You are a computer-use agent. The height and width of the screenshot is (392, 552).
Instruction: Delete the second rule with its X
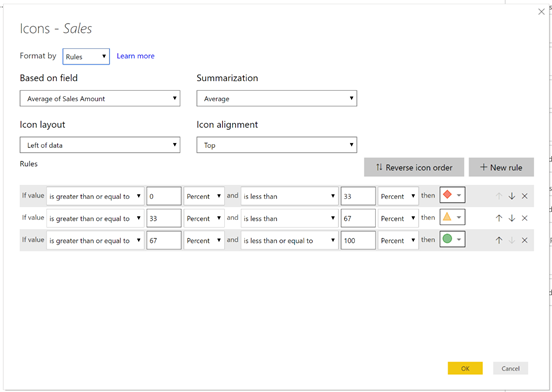pyautogui.click(x=525, y=218)
